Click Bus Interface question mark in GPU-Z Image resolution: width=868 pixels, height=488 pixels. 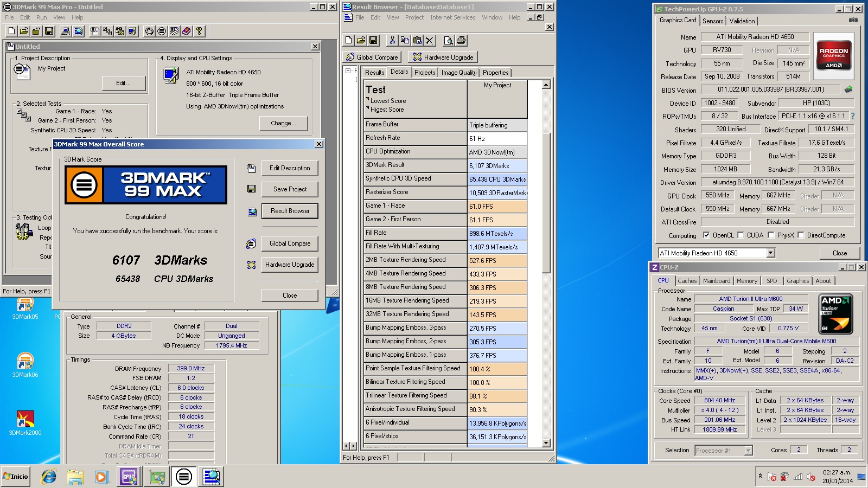tap(852, 116)
